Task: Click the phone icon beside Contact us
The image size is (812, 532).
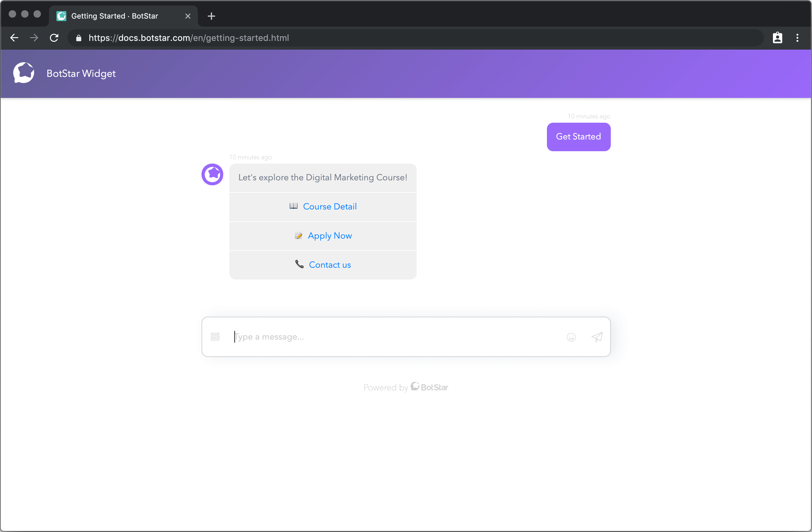Action: click(x=300, y=264)
